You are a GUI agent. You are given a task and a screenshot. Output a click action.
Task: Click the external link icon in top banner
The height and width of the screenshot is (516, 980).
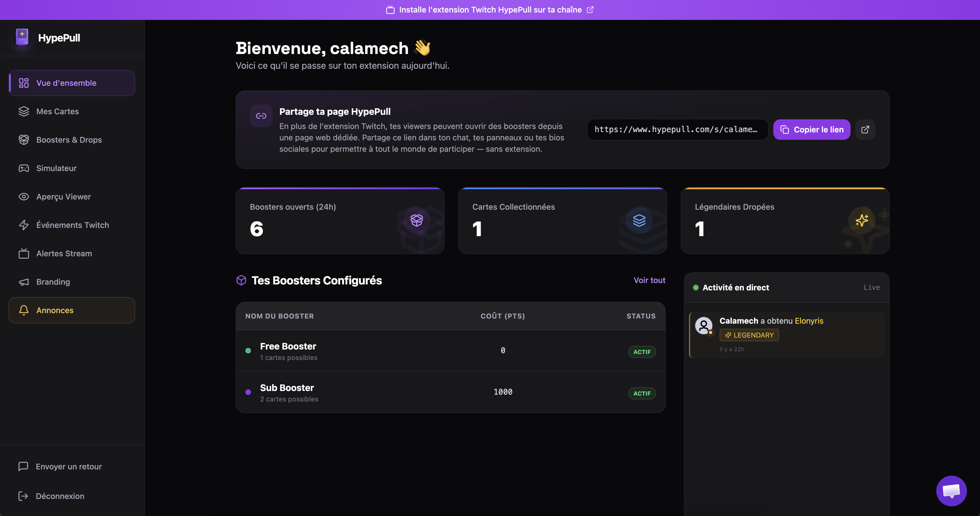point(590,10)
